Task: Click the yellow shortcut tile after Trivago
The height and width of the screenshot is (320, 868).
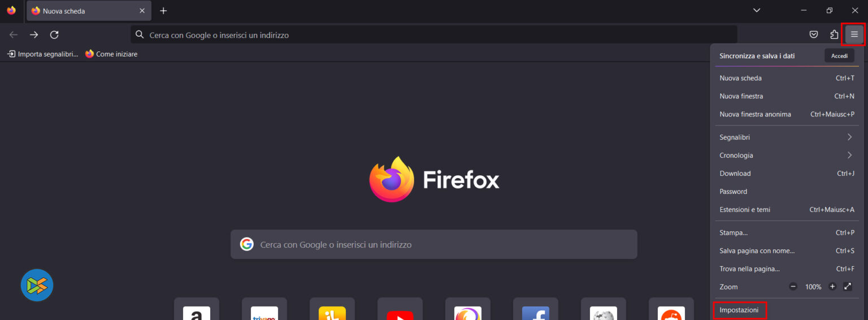Action: 332,309
